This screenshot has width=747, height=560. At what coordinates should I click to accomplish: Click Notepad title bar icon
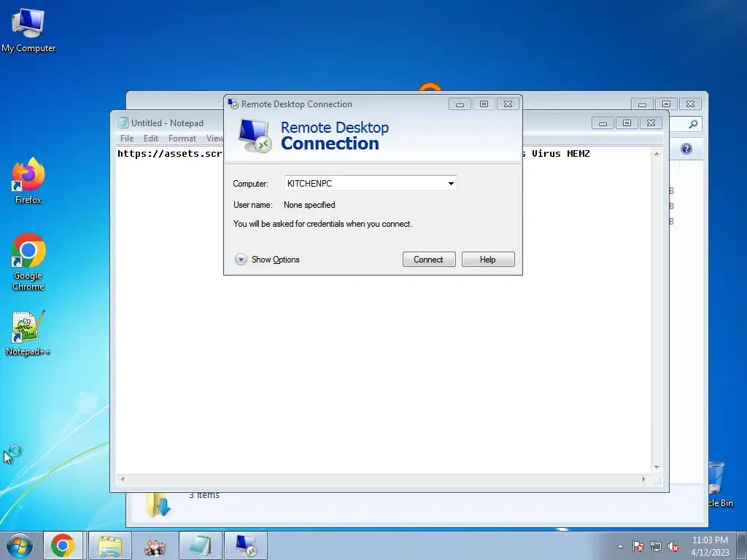pyautogui.click(x=123, y=122)
